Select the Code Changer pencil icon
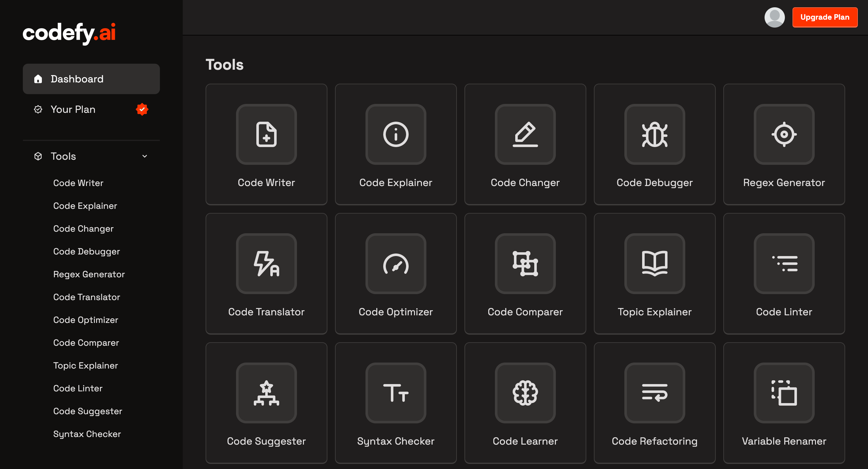The height and width of the screenshot is (469, 868). (x=525, y=134)
